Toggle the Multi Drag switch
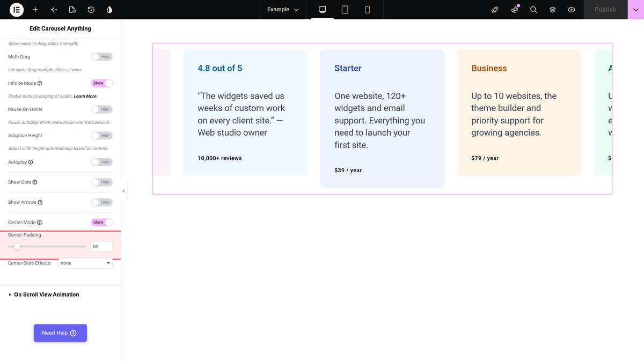644x362 pixels. pos(101,57)
